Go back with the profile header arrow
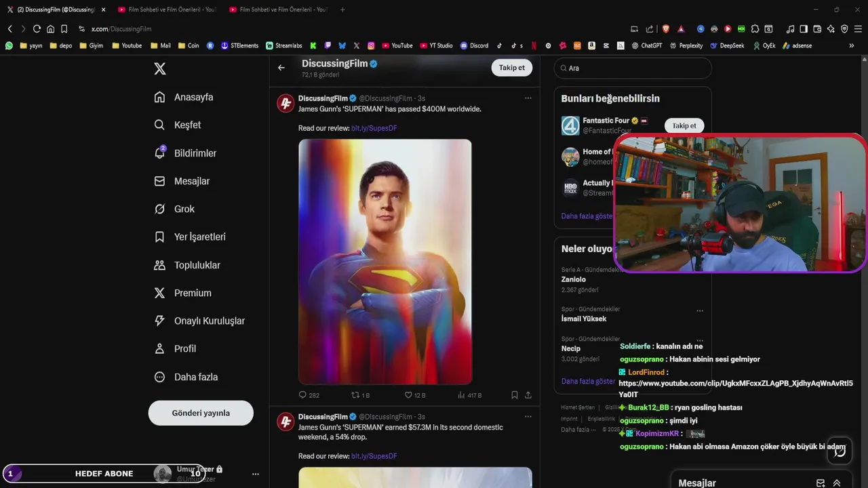868x488 pixels. pyautogui.click(x=281, y=68)
